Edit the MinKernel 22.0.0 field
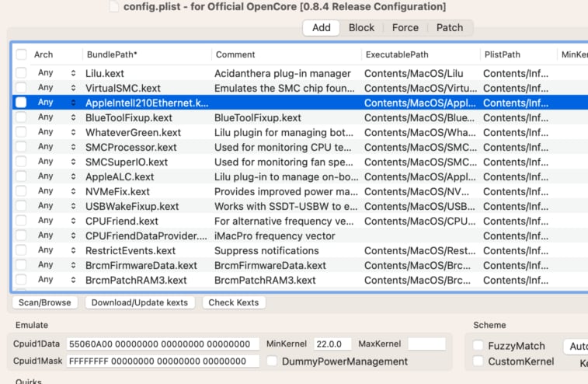 [332, 344]
